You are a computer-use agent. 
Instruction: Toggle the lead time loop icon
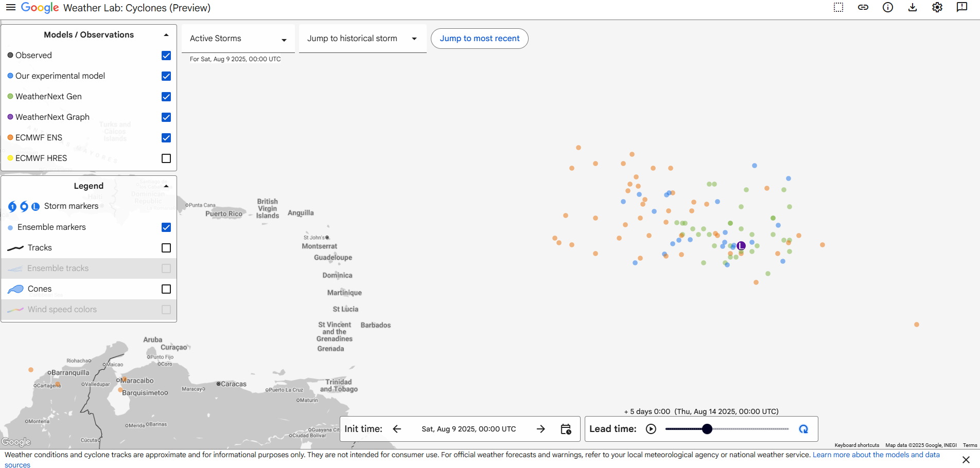[x=803, y=429]
